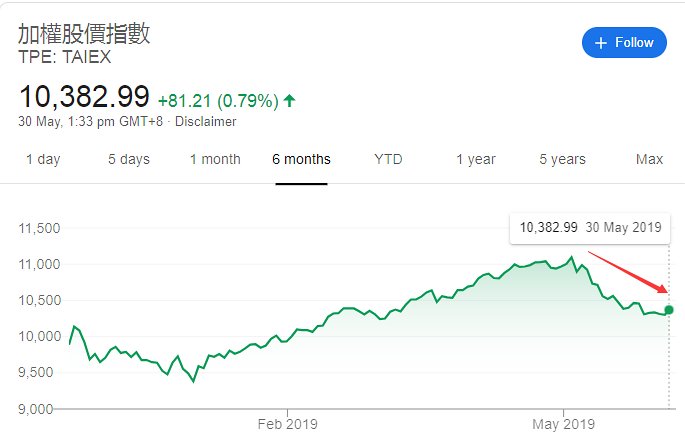Click the Feb 2019 axis marker
685x440 pixels.
point(287,424)
